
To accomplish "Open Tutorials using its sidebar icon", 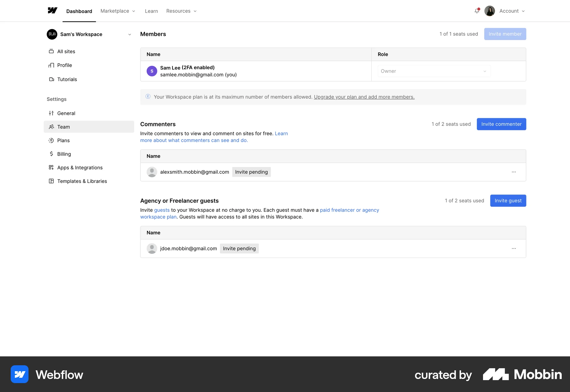I will [51, 79].
